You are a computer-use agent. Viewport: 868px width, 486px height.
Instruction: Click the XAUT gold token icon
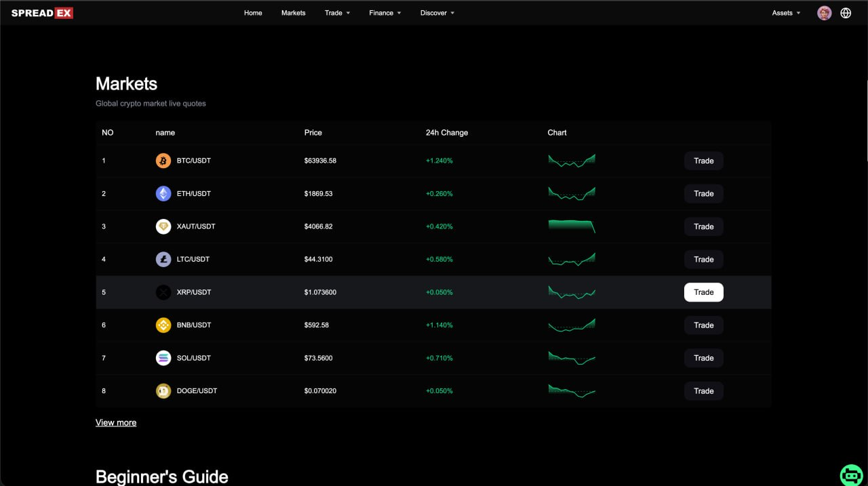(x=163, y=226)
